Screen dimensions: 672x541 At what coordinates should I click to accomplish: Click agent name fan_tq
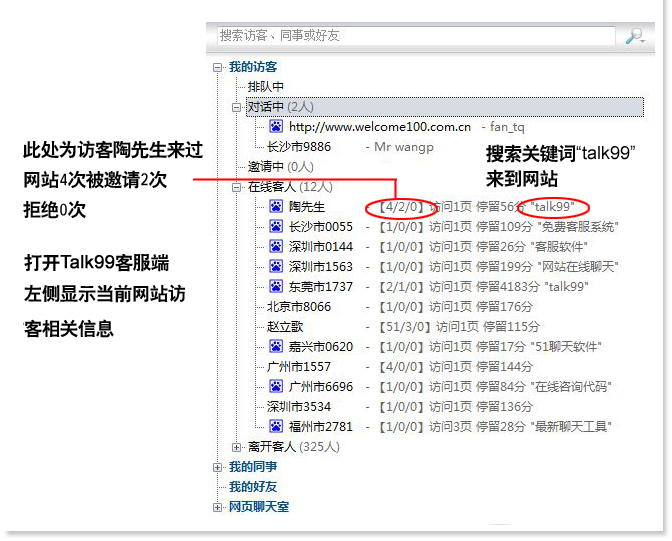(507, 127)
